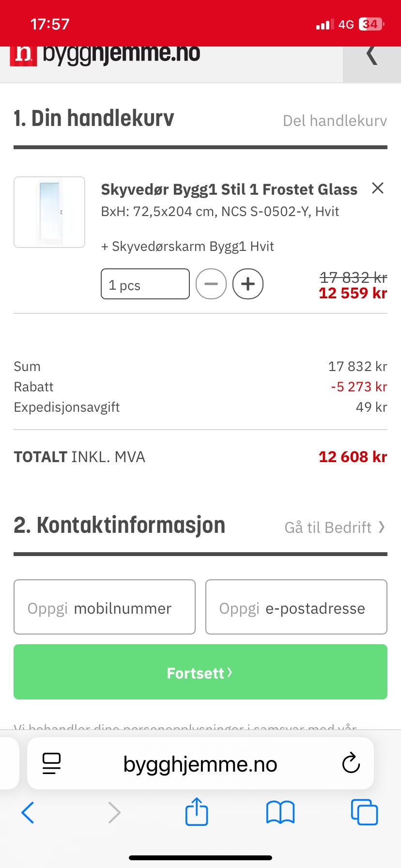Go back with Safari back arrow
Screen dimensions: 401x868
coord(28,812)
